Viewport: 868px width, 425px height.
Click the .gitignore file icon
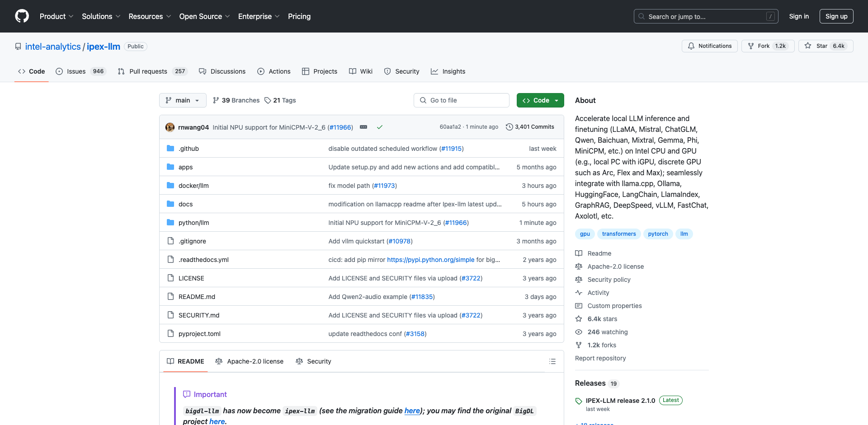(x=170, y=241)
